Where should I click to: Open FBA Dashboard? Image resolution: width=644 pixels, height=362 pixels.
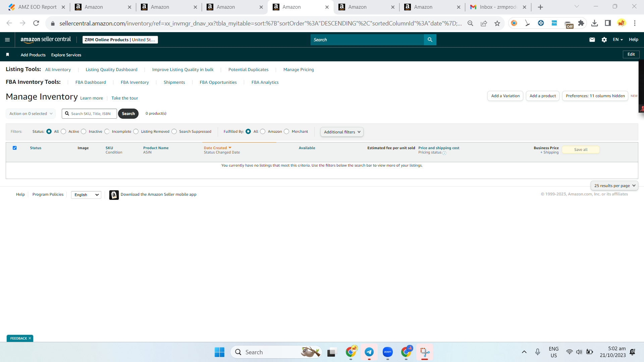(x=91, y=82)
